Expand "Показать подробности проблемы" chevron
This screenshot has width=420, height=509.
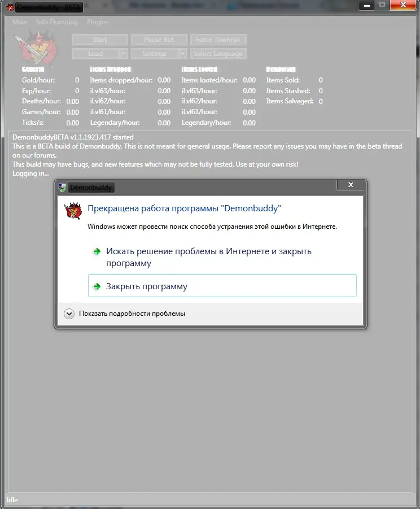pos(69,314)
